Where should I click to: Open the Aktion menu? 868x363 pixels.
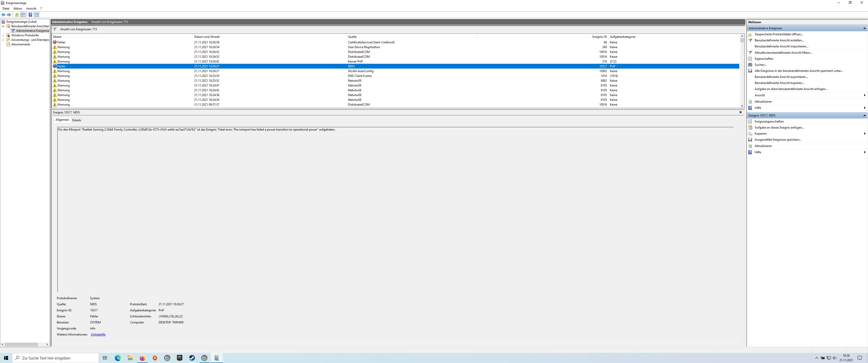tap(17, 8)
